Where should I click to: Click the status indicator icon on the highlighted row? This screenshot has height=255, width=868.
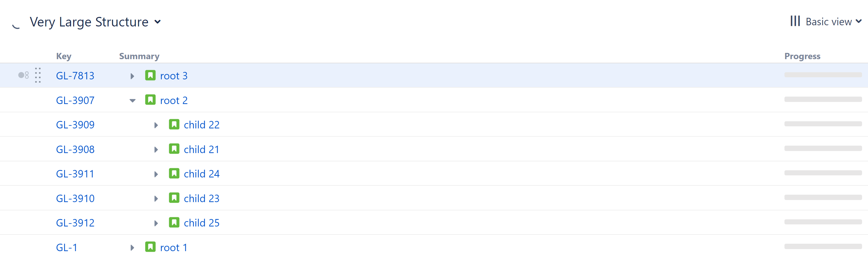click(x=23, y=75)
